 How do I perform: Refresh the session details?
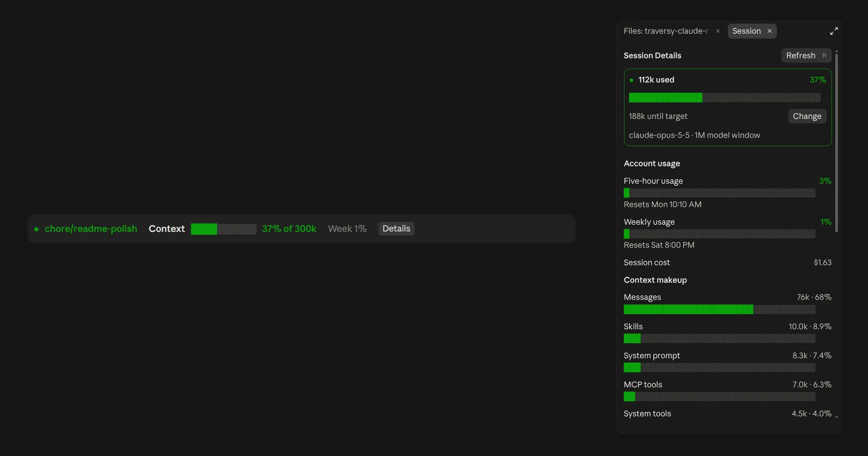pos(806,56)
